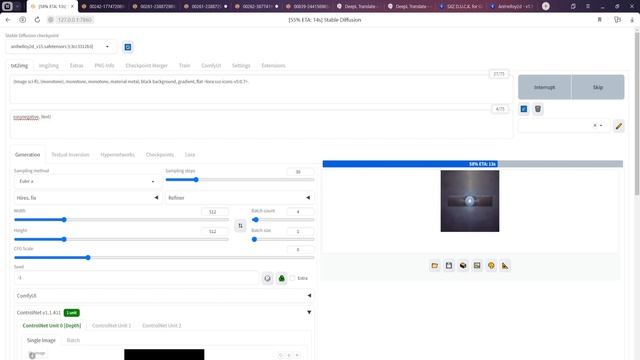The width and height of the screenshot is (640, 360).
Task: Select ControlNet Unit 1 tab
Action: coord(111,326)
